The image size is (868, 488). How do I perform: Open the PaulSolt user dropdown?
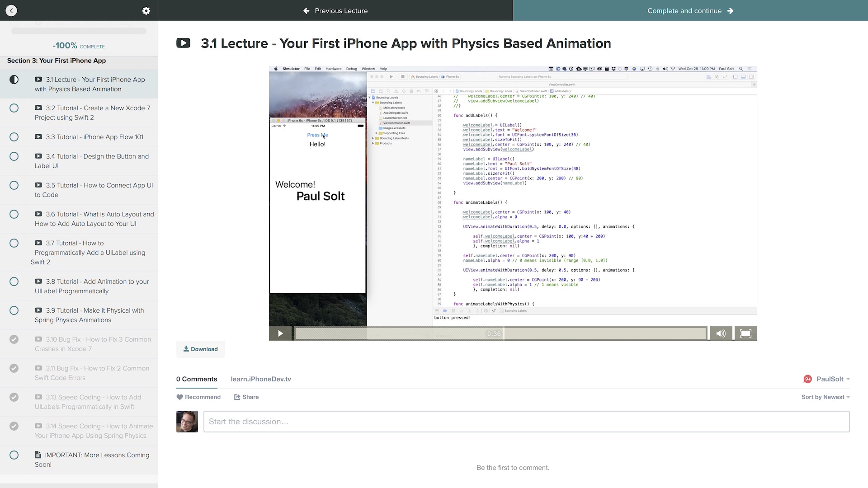(833, 379)
